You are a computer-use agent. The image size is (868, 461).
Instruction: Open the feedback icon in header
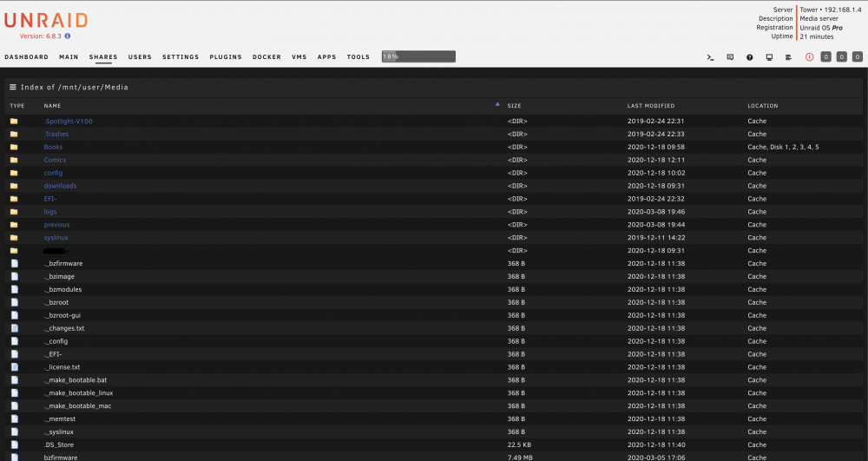point(730,57)
